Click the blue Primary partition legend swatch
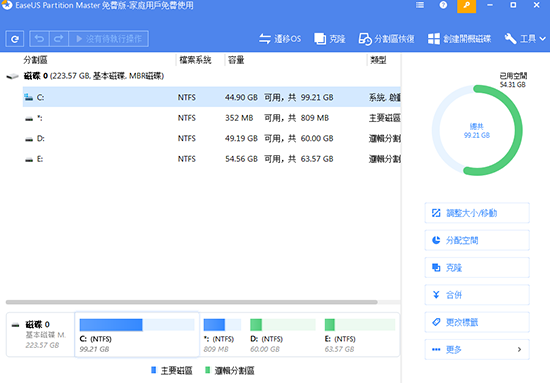550x383 pixels. coord(153,370)
